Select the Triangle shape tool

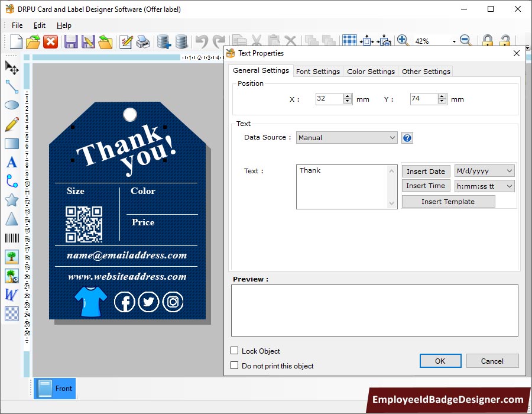[x=12, y=219]
